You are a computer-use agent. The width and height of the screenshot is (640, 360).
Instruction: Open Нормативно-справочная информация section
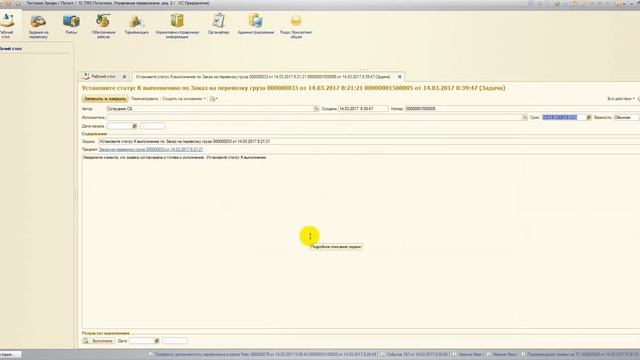point(177,26)
